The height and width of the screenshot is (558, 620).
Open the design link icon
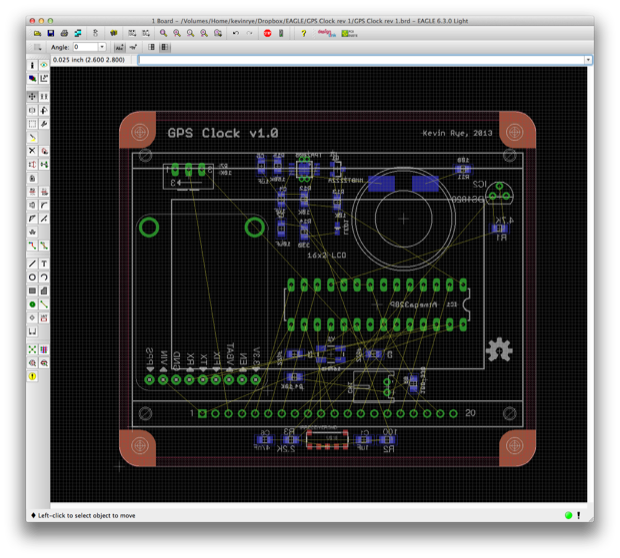(x=327, y=34)
